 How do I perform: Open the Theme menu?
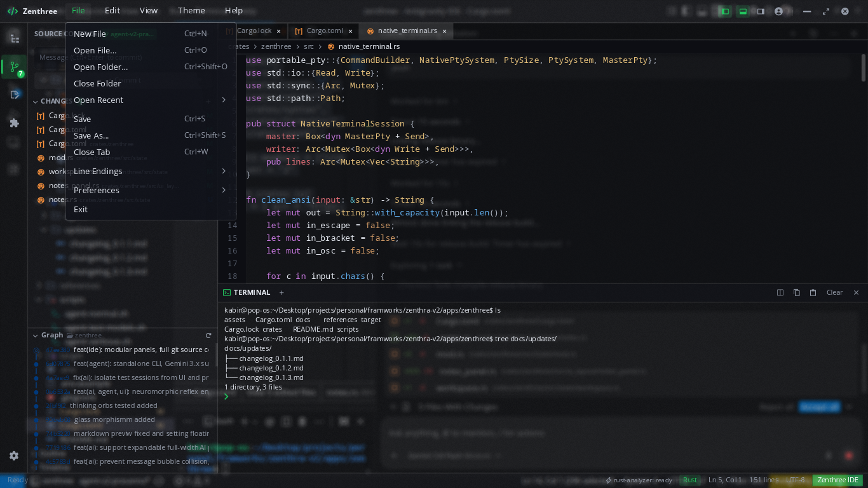pyautogui.click(x=191, y=11)
